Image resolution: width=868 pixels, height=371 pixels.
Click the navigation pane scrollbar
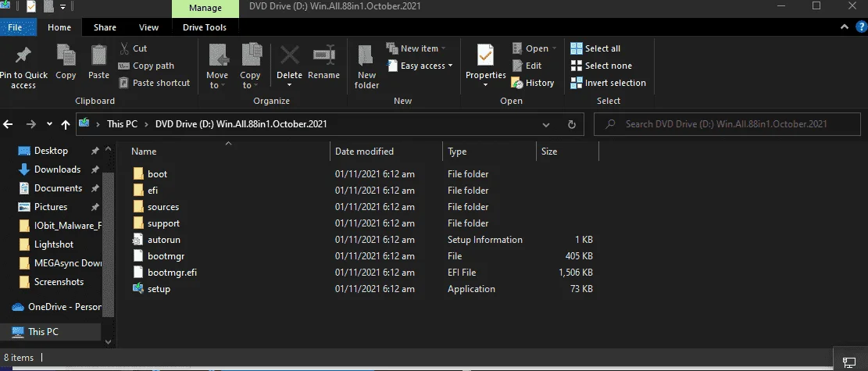[108, 244]
